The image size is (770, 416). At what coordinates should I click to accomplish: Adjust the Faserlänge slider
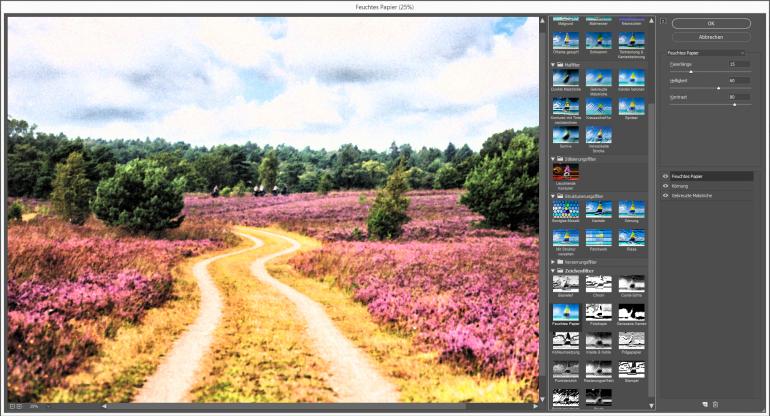point(691,72)
